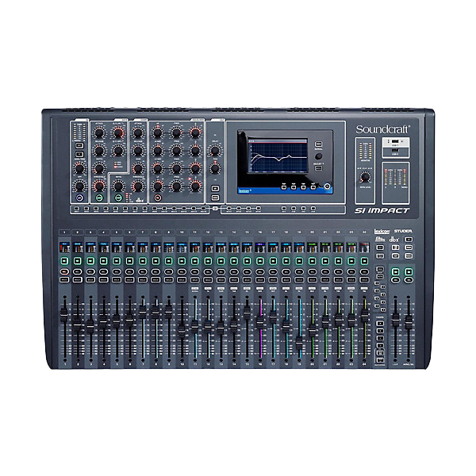
Task: Tap the EQ curve on the touchscreen
Action: (x=278, y=157)
